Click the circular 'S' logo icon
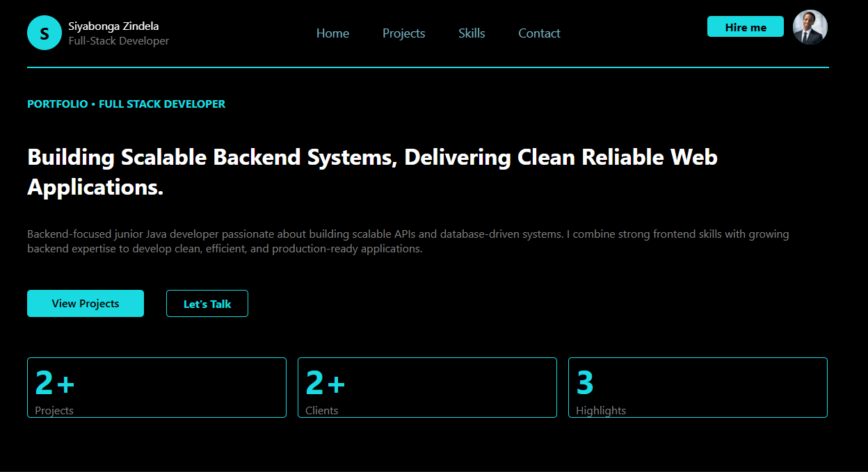 point(45,33)
